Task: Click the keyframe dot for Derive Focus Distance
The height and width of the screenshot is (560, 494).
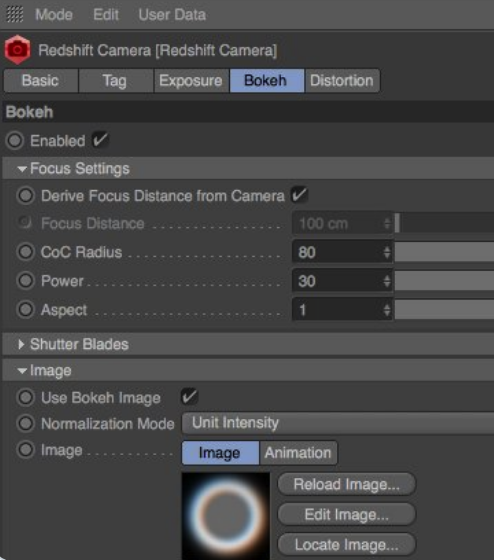Action: [x=26, y=195]
